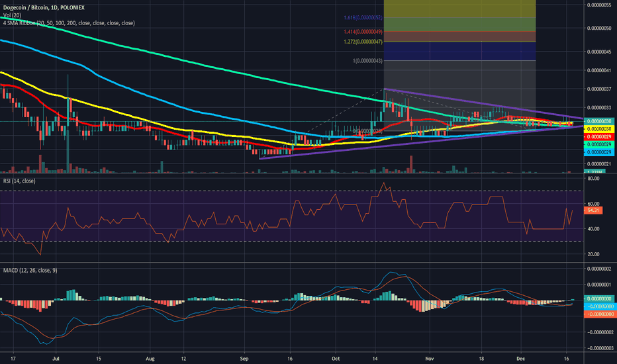The image size is (617, 364).
Task: Select the 1.414(0.00000049) Fibonacci level label
Action: tap(363, 32)
